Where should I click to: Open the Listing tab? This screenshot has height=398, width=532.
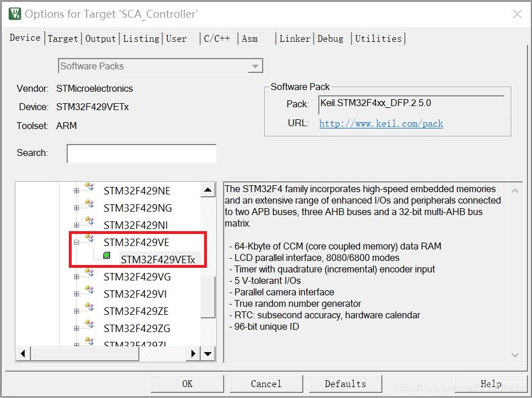pyautogui.click(x=141, y=38)
